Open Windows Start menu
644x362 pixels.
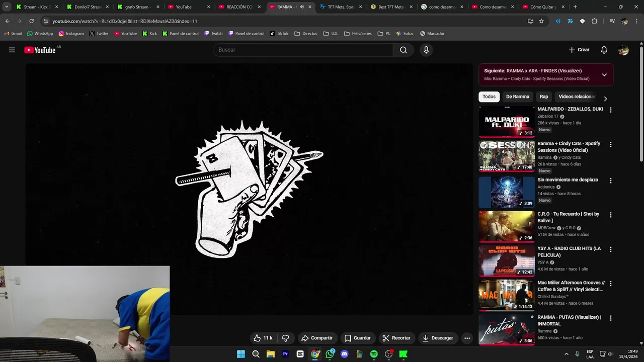click(x=241, y=354)
